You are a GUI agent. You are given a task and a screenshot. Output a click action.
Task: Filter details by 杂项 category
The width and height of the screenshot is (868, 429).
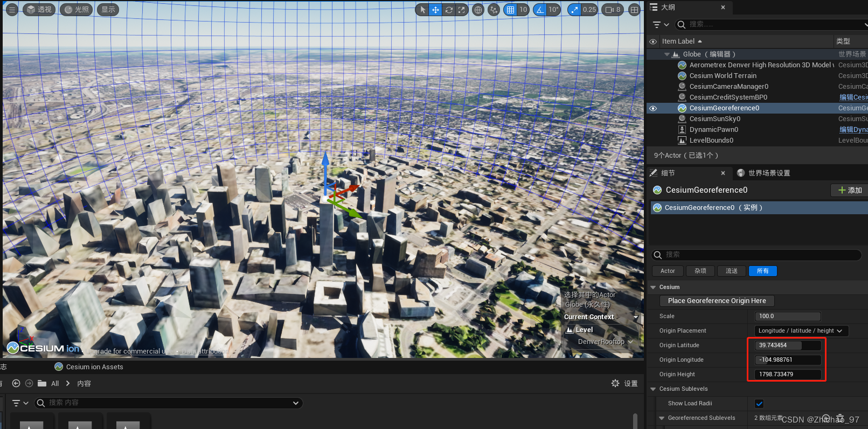pos(700,271)
